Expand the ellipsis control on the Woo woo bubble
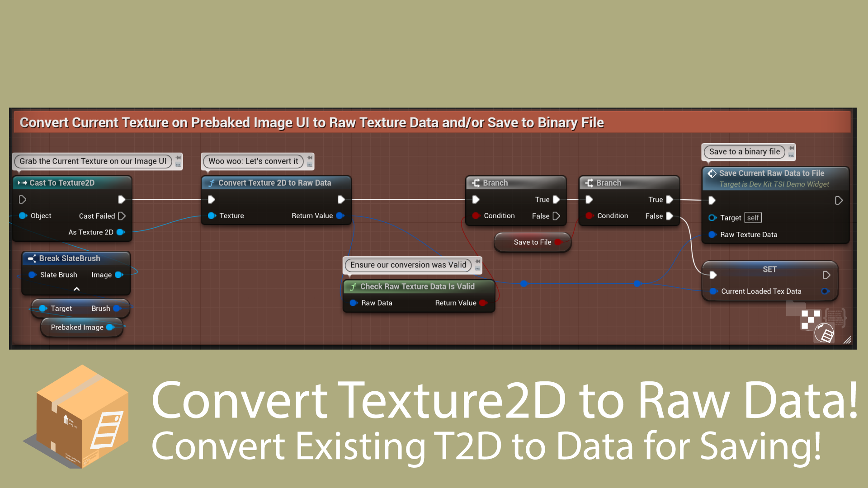The width and height of the screenshot is (868, 488). (x=309, y=165)
